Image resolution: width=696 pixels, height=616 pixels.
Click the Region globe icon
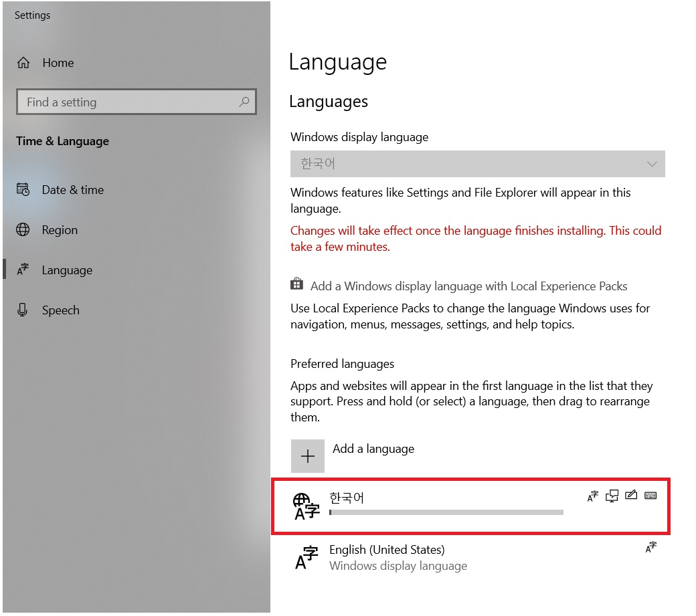pyautogui.click(x=23, y=229)
